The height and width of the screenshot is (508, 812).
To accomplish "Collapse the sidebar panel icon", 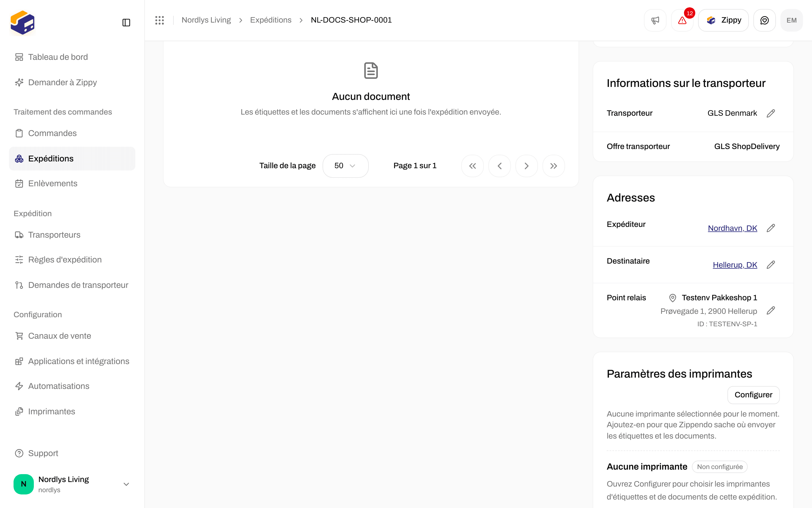I will [126, 23].
